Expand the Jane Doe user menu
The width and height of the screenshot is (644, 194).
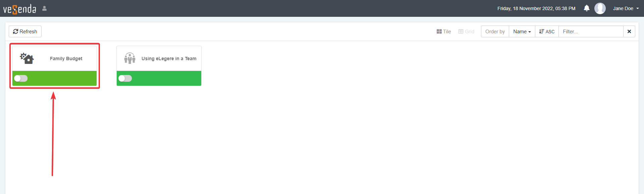(x=626, y=8)
